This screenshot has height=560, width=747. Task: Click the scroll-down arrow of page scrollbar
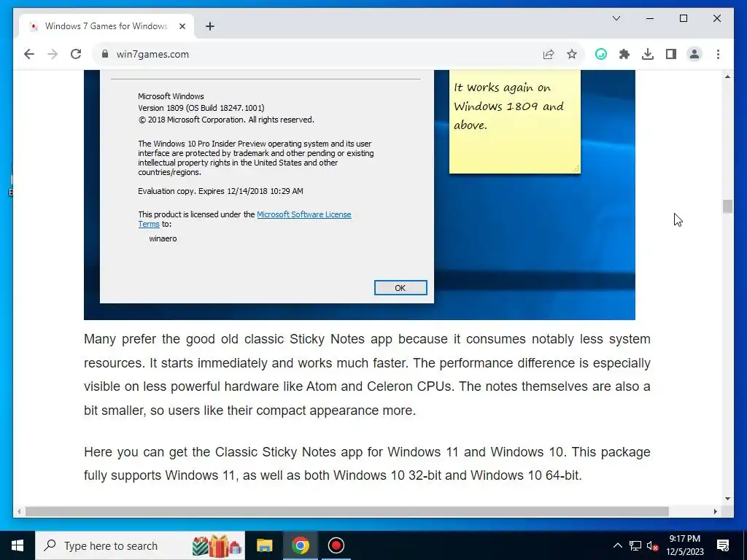pos(727,499)
